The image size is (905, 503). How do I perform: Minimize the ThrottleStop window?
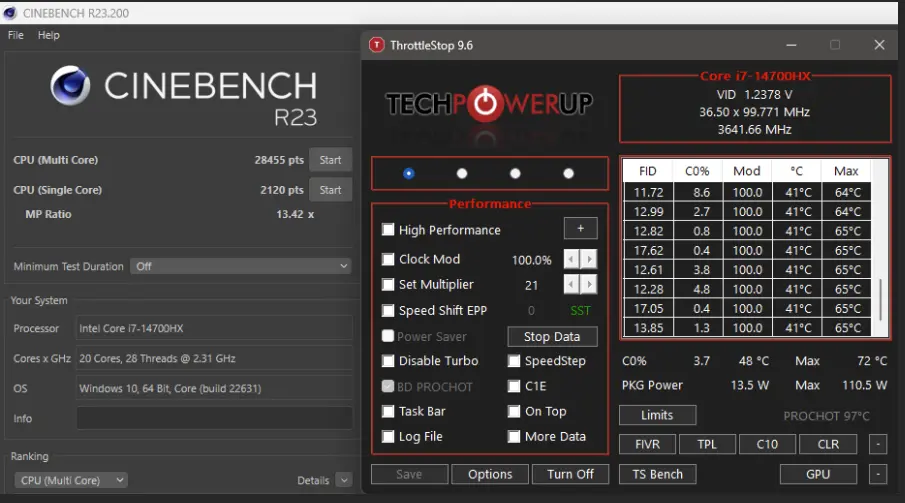pos(791,45)
